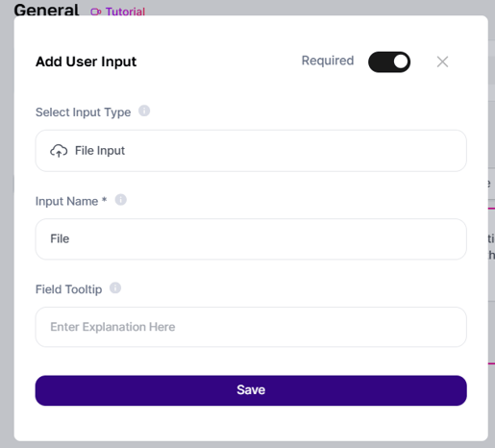Toggle the Required switch off

tap(389, 62)
